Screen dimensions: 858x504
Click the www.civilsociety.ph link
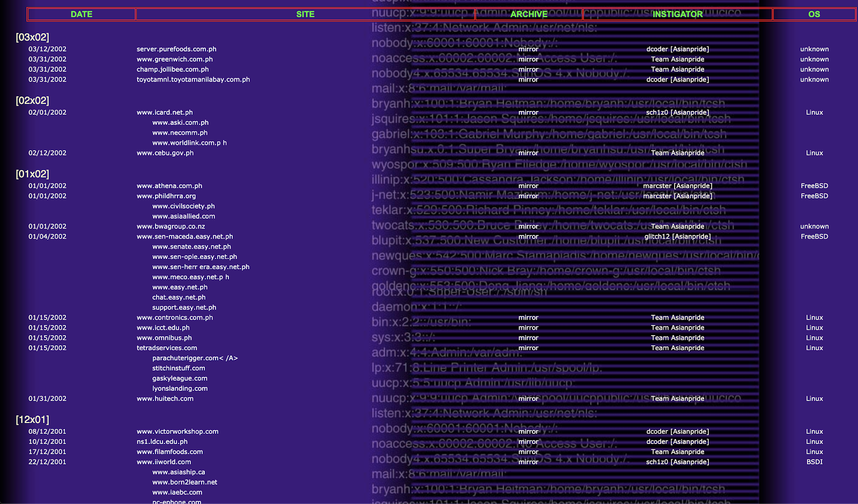(183, 206)
